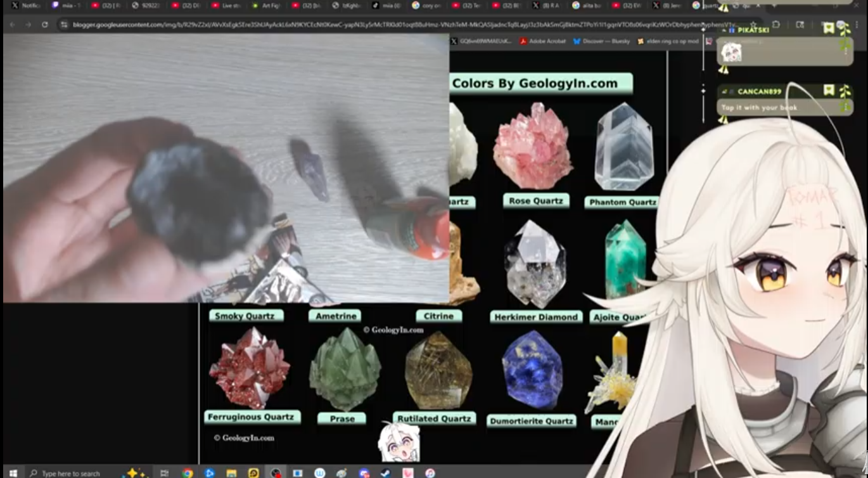Viewport: 868px width, 478px height.
Task: Click the browser forward arrow
Action: (x=28, y=25)
